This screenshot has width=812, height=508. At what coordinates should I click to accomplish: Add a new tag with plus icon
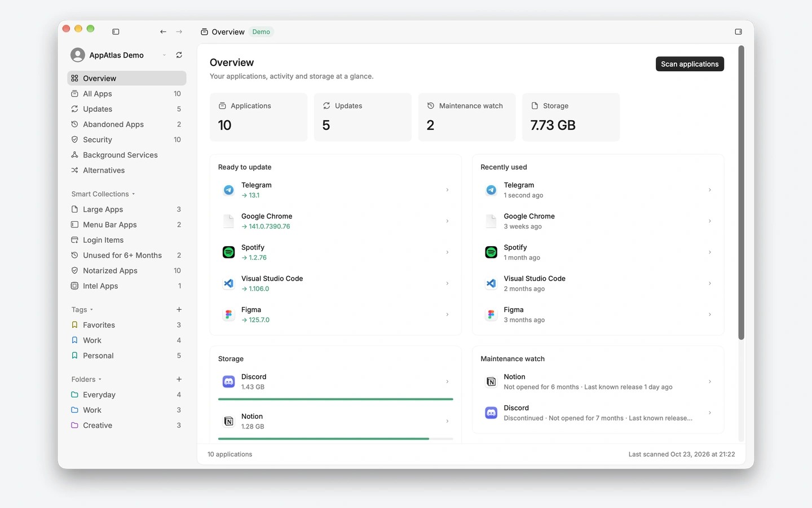pos(179,309)
